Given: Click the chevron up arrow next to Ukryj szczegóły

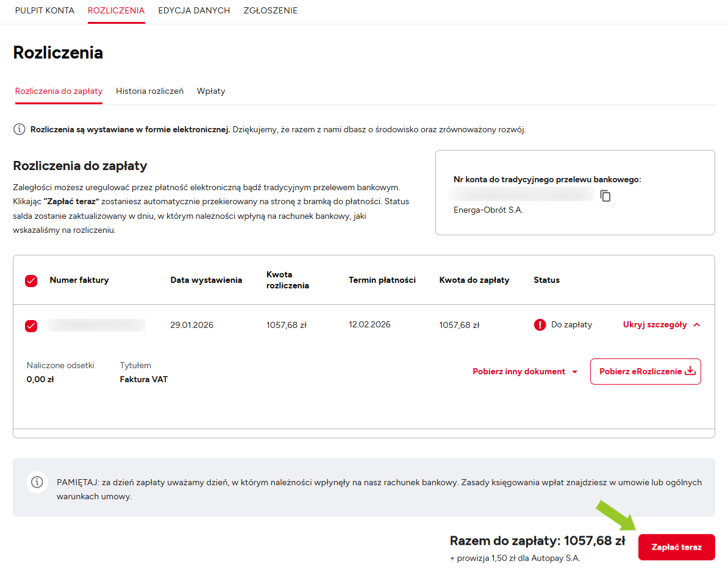Looking at the screenshot, I should 697,325.
